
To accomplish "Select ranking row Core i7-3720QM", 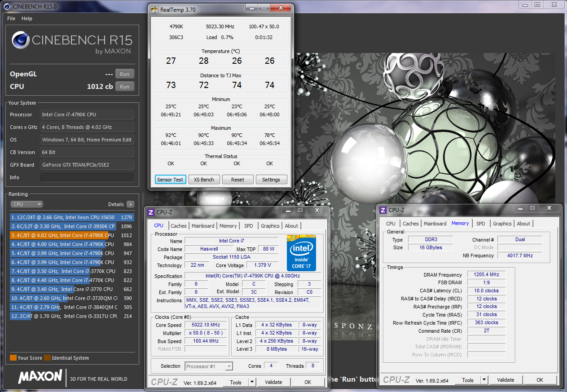I will [72, 298].
